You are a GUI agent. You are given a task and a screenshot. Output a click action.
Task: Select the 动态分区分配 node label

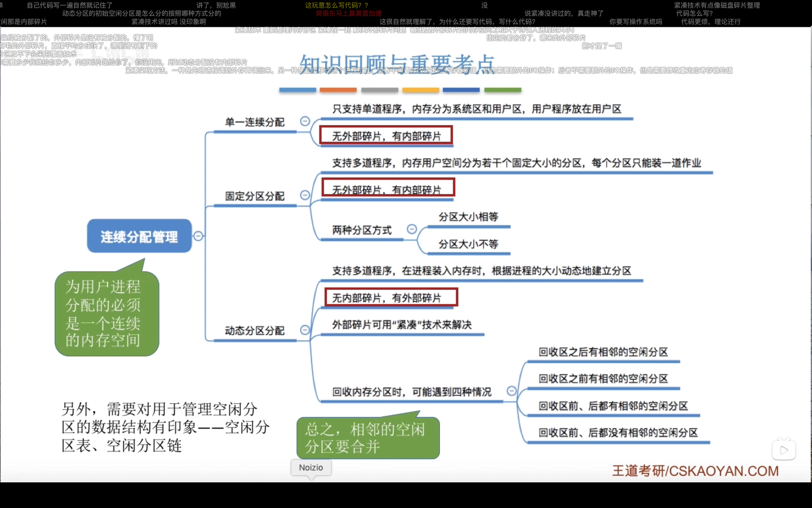tap(255, 331)
